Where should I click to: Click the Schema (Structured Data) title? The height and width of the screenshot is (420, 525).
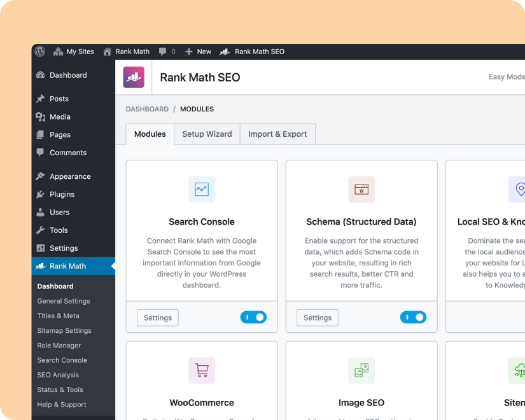(361, 221)
